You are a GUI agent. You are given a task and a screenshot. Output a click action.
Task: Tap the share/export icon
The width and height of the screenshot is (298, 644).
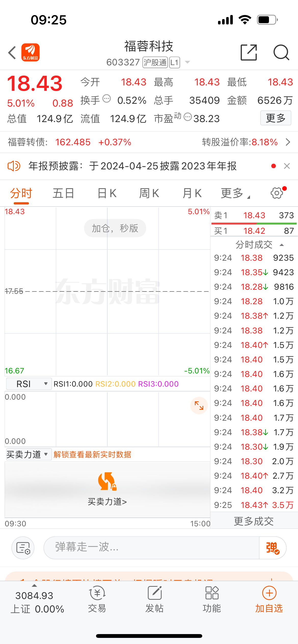click(x=249, y=52)
